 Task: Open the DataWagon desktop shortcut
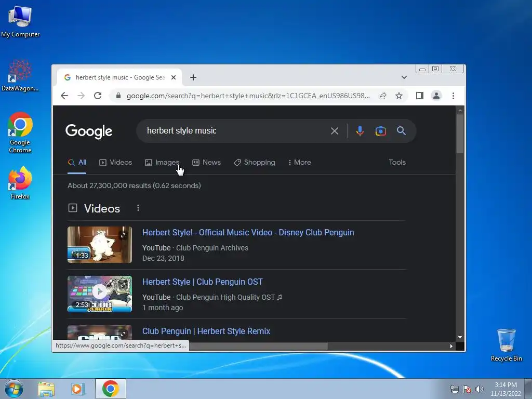tap(20, 75)
